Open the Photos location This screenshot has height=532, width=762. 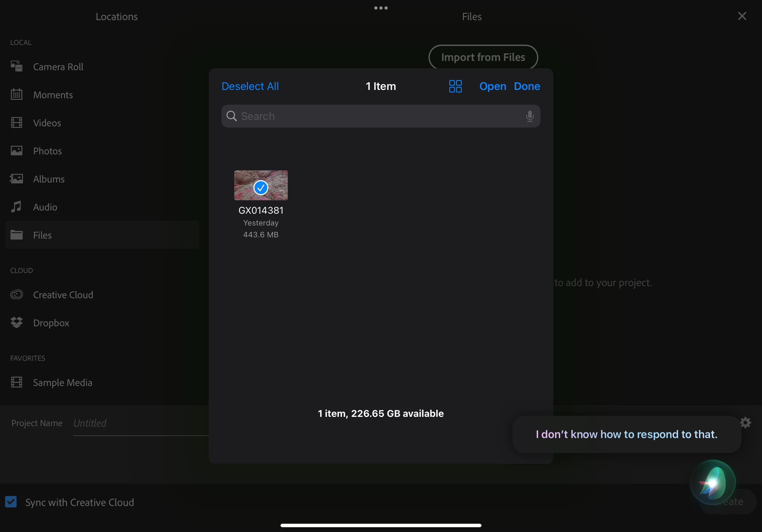[x=48, y=151]
